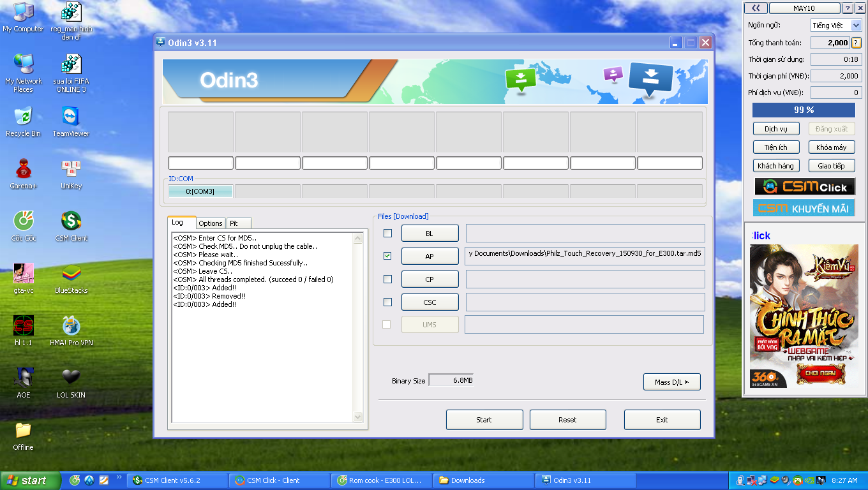Click the CSM KHUYẾN MÃI promotion banner
Image resolution: width=868 pixels, height=490 pixels.
(804, 209)
